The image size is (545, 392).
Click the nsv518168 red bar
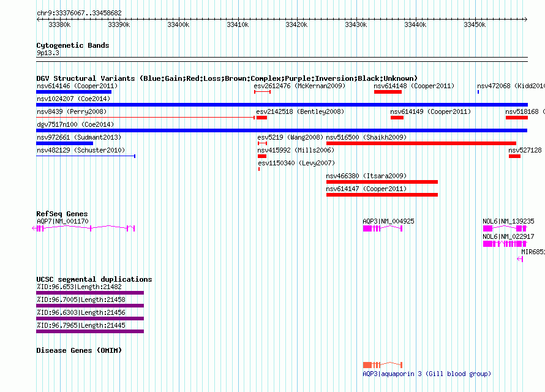click(516, 118)
